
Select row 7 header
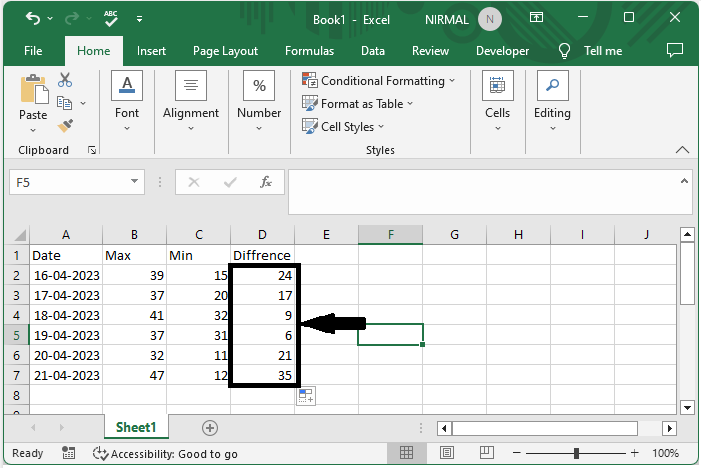click(x=17, y=375)
